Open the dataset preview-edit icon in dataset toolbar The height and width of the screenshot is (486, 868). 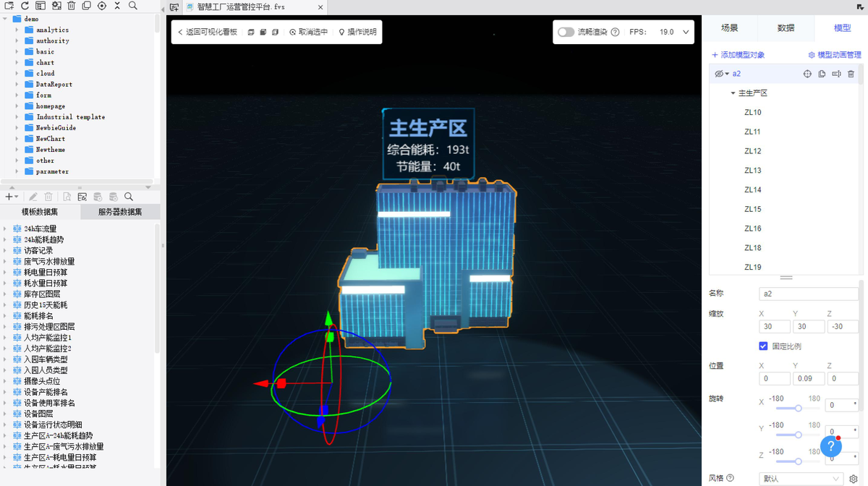(82, 197)
